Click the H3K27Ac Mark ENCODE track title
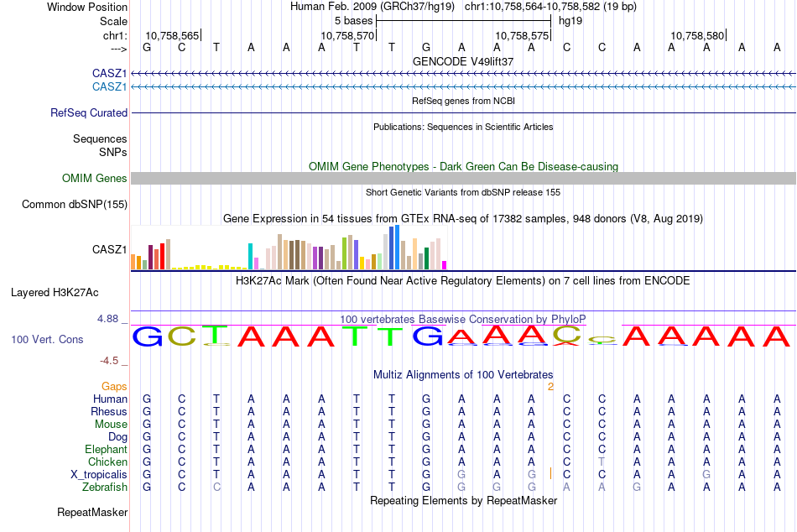 [463, 281]
